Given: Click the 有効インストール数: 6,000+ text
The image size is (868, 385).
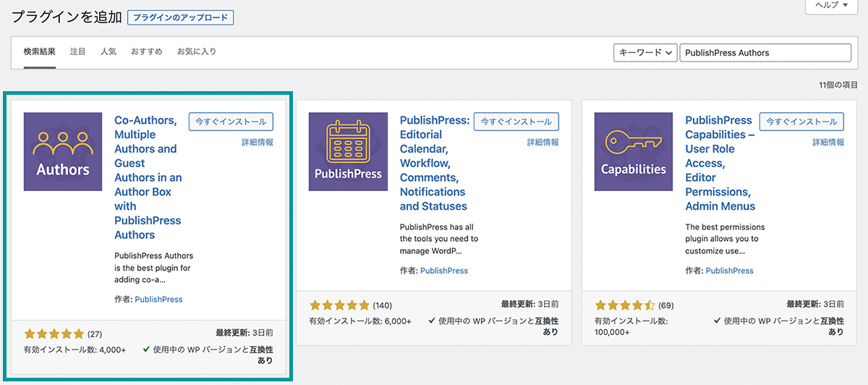Looking at the screenshot, I should (360, 321).
